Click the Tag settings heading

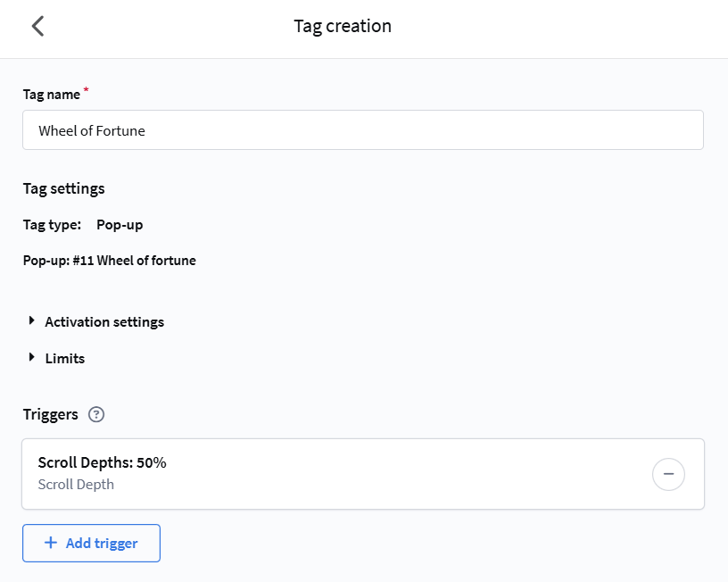[63, 188]
